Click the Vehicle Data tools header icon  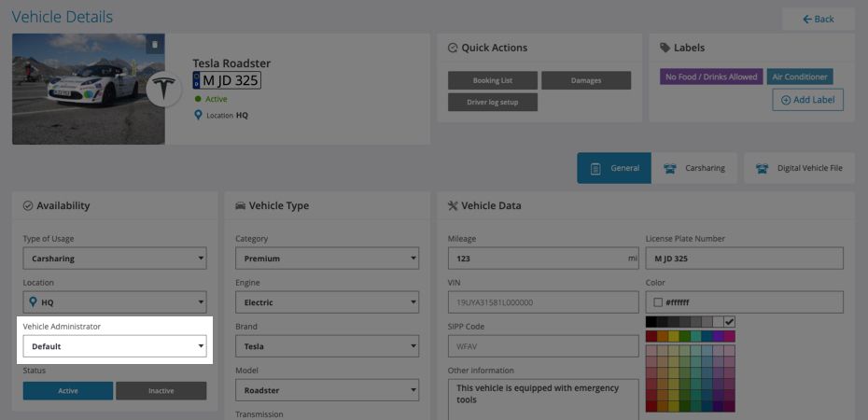point(453,206)
